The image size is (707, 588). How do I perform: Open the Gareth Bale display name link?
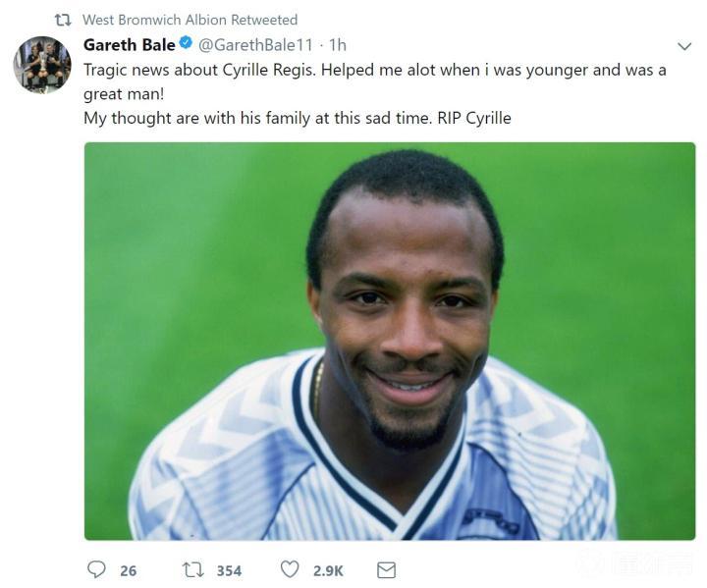[x=129, y=45]
